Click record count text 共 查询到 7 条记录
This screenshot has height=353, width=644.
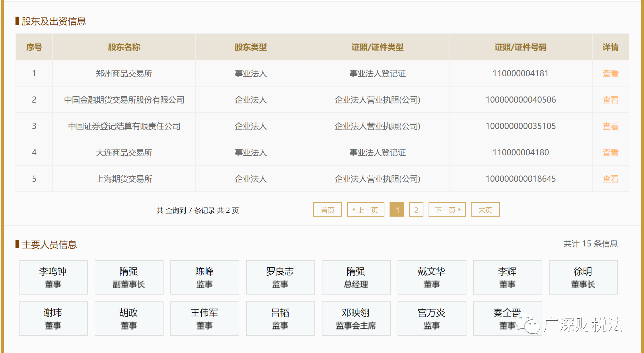click(x=186, y=210)
